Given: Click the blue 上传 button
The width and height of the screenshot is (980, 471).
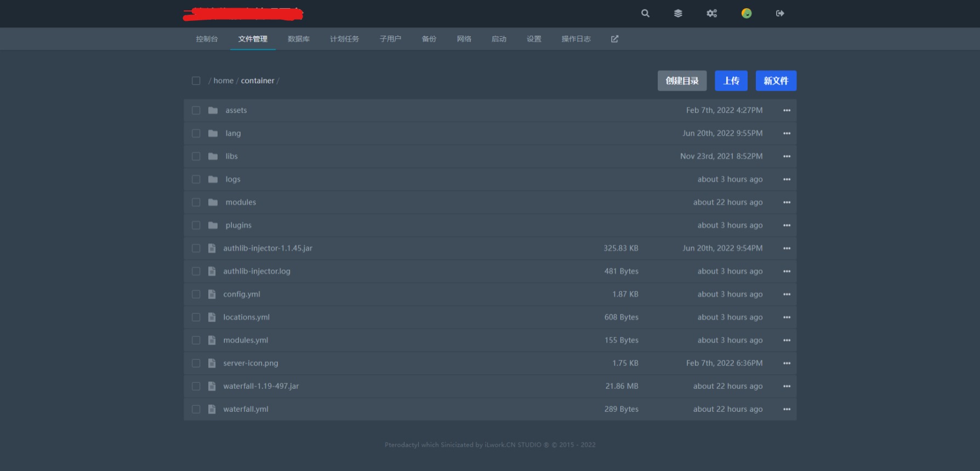Looking at the screenshot, I should coord(731,81).
